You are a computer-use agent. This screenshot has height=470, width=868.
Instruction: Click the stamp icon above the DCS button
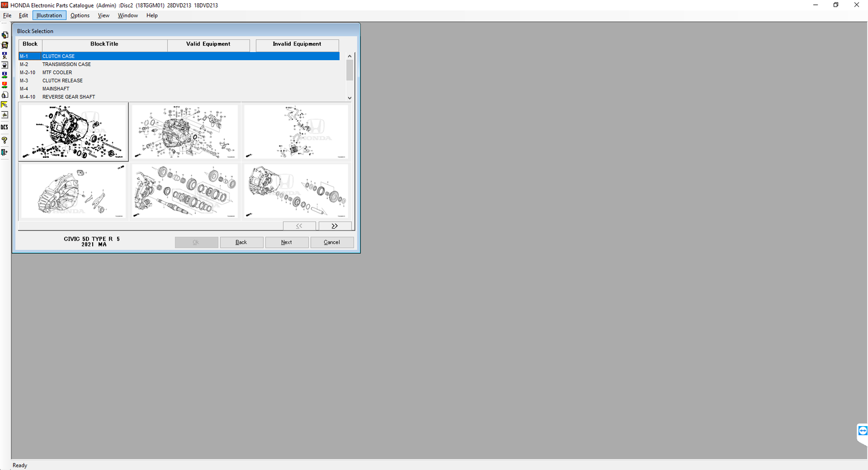pos(5,115)
